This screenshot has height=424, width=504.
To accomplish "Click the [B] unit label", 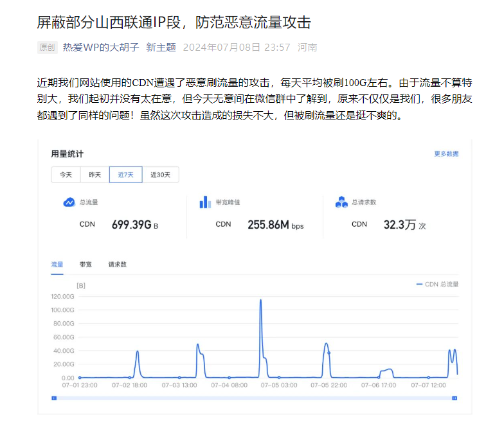I will [81, 285].
